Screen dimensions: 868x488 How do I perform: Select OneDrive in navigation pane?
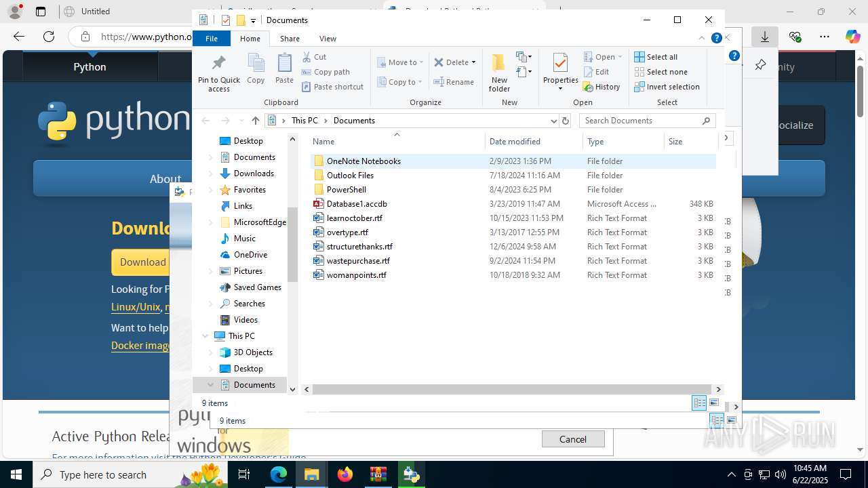pos(250,255)
